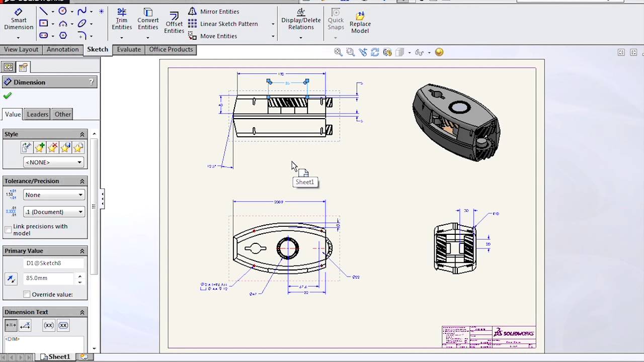Click the Previous View icon

tap(363, 52)
